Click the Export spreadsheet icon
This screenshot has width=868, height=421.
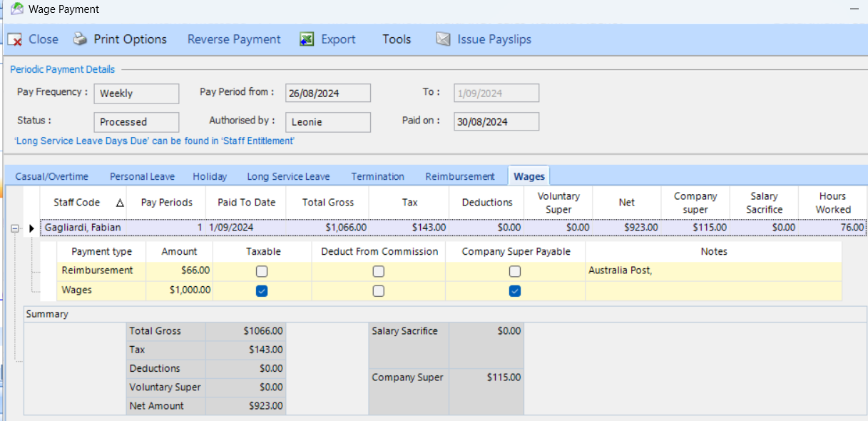[x=307, y=39]
